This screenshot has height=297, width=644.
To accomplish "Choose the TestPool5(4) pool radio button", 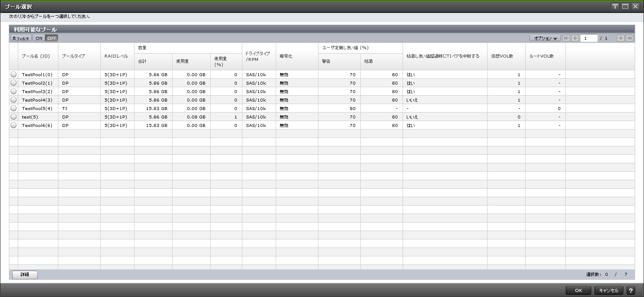I will pos(14,108).
